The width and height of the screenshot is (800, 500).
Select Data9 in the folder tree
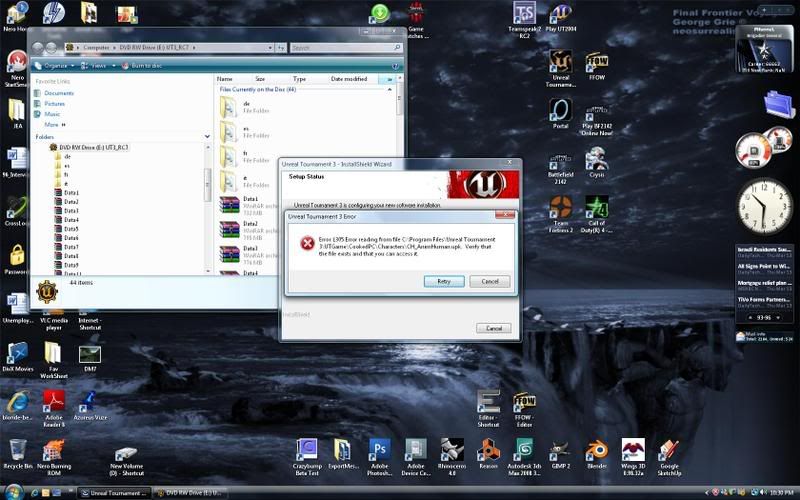point(67,265)
